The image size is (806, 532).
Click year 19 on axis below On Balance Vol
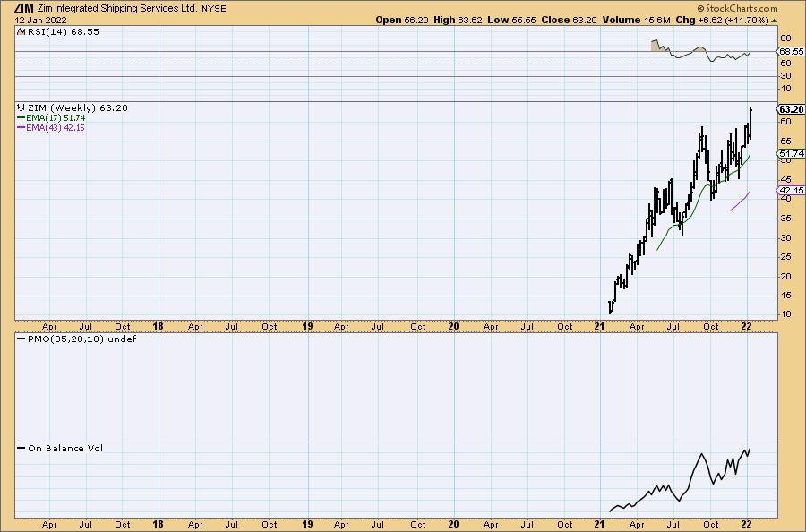307,524
